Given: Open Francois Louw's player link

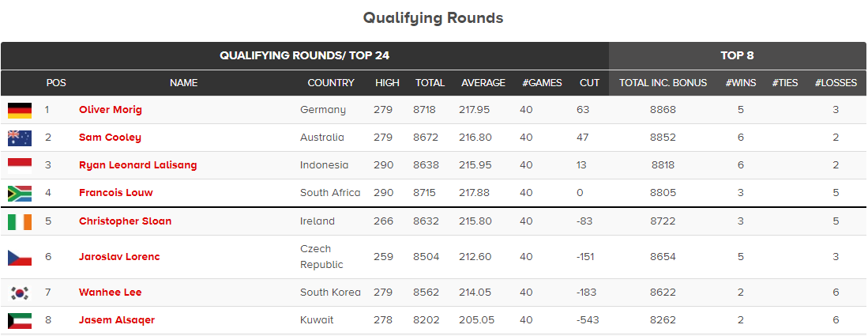Looking at the screenshot, I should (115, 193).
